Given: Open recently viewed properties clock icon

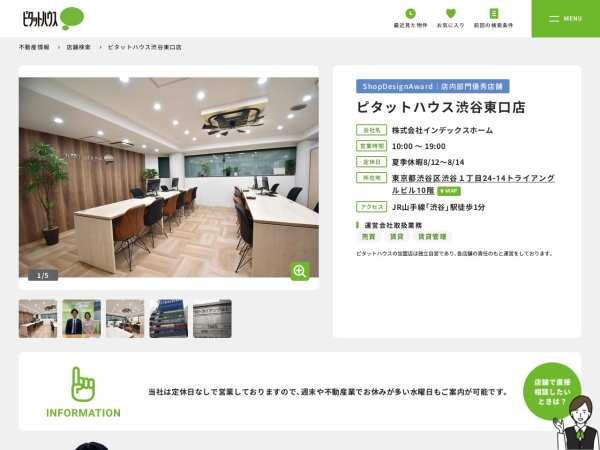Looking at the screenshot, I should pyautogui.click(x=410, y=13).
